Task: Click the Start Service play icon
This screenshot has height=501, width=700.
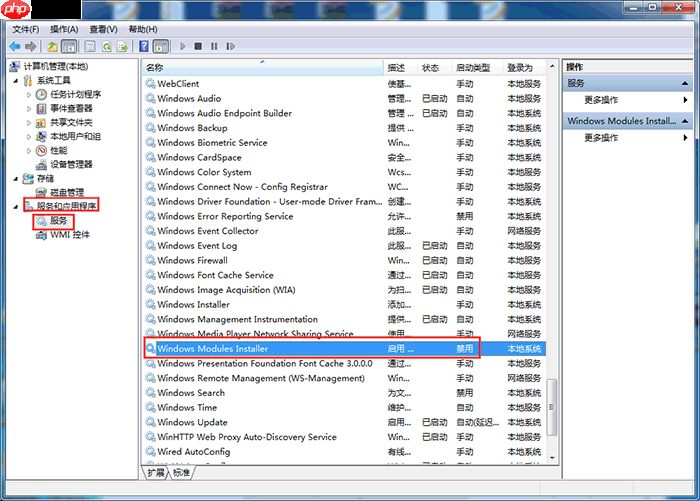Action: [x=182, y=46]
